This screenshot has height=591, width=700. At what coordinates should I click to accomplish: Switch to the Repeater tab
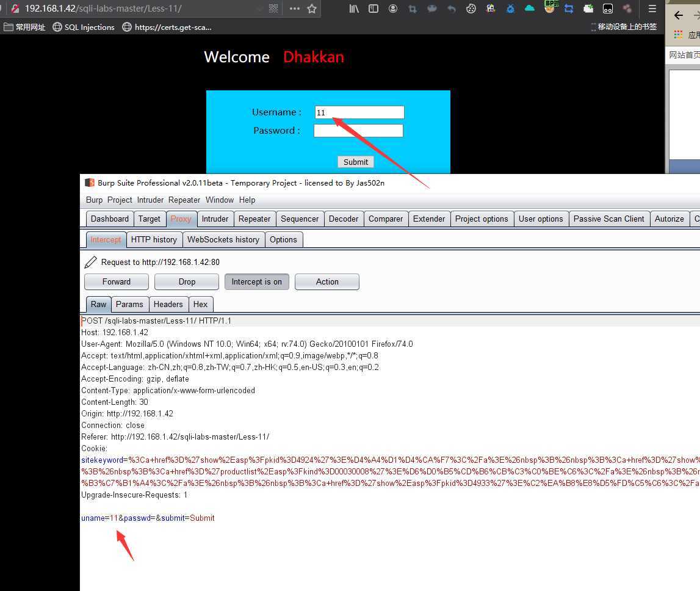254,219
